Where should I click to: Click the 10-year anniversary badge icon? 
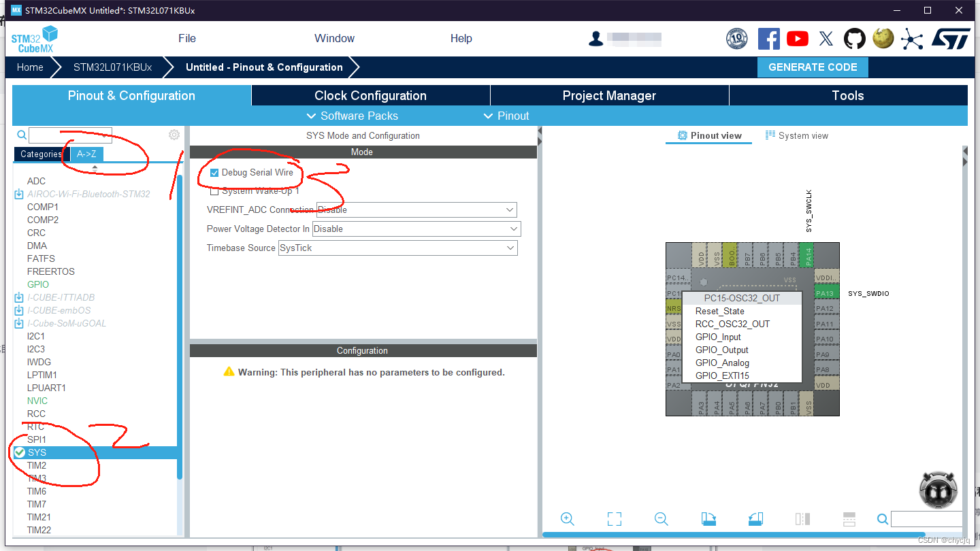[x=737, y=39]
